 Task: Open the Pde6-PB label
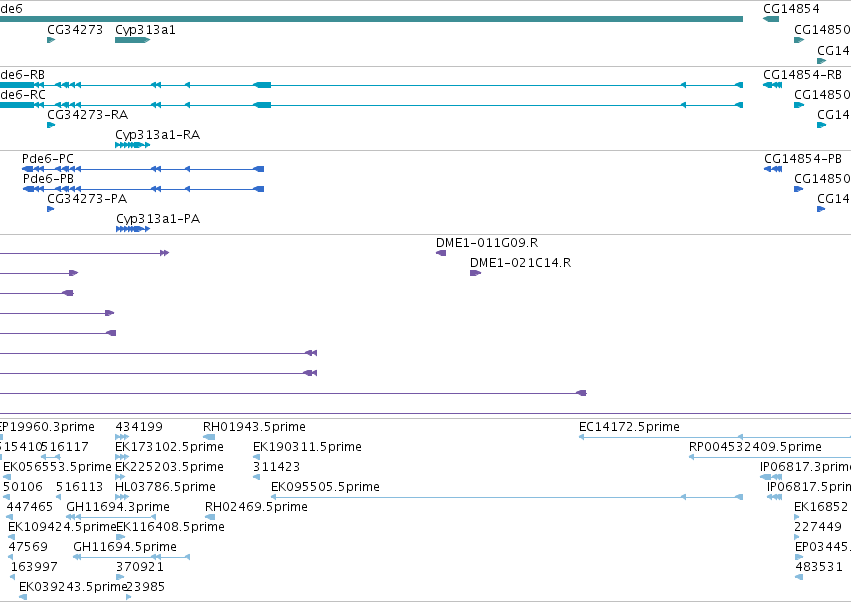[x=48, y=179]
